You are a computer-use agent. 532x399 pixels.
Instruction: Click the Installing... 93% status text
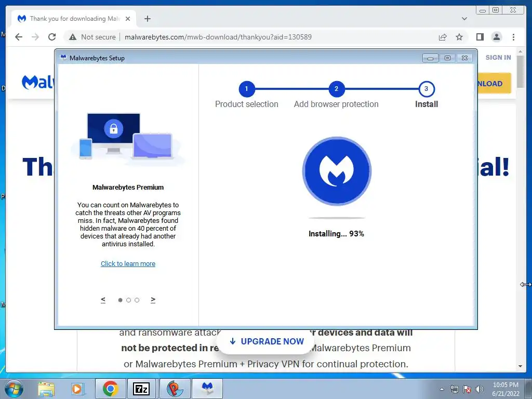point(336,233)
